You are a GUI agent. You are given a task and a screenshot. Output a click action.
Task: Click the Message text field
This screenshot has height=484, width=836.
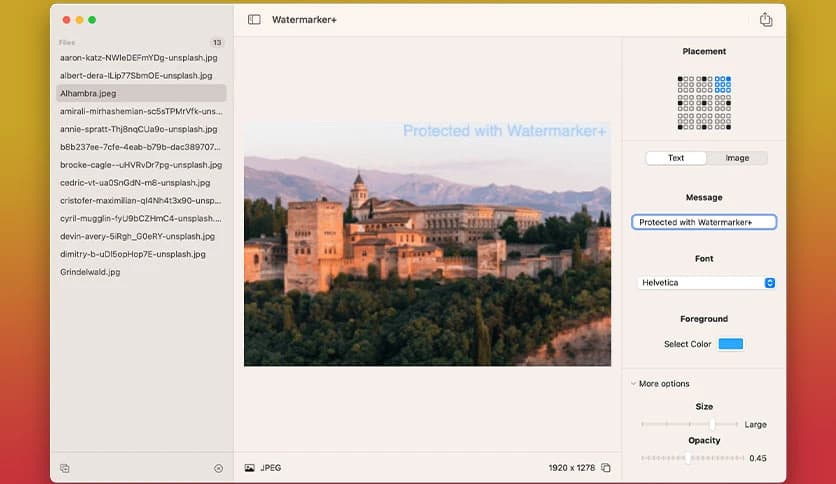pos(704,222)
